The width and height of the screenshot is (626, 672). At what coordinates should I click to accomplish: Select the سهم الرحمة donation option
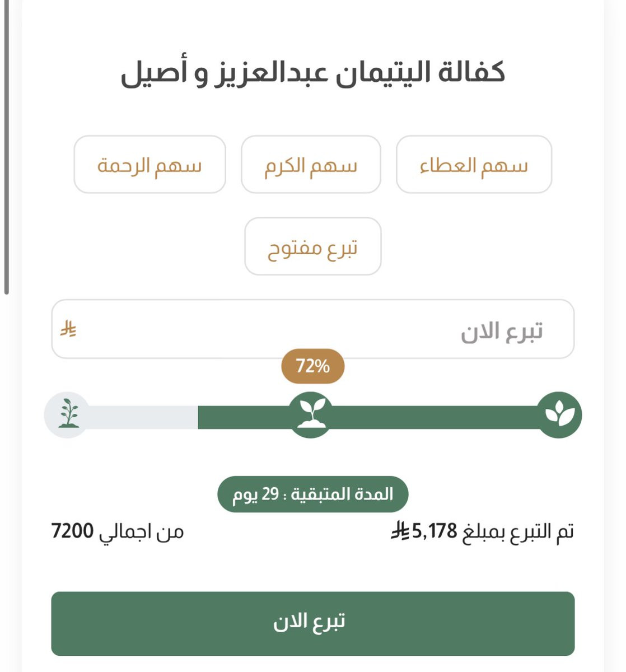pyautogui.click(x=150, y=165)
